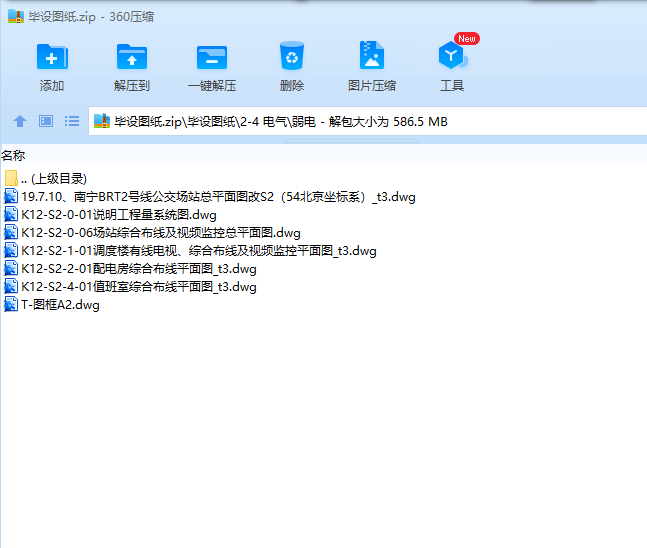Click the folder icon for 上级目录

(11, 178)
